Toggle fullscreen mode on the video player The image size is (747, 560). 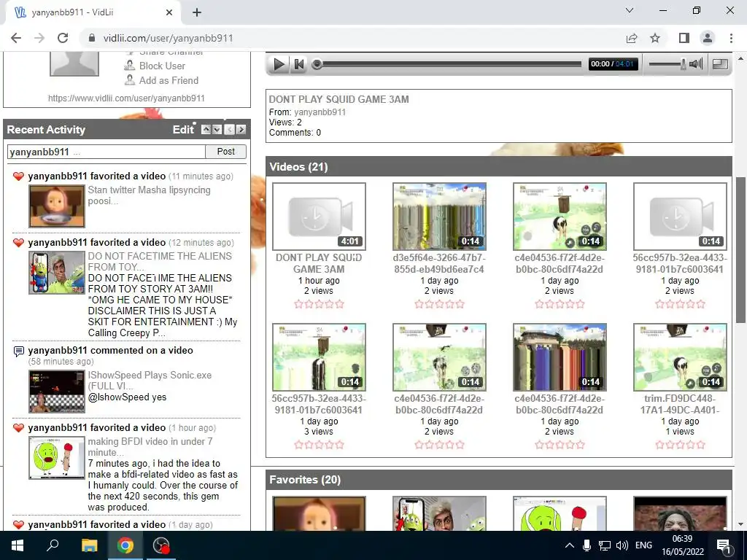(x=720, y=64)
